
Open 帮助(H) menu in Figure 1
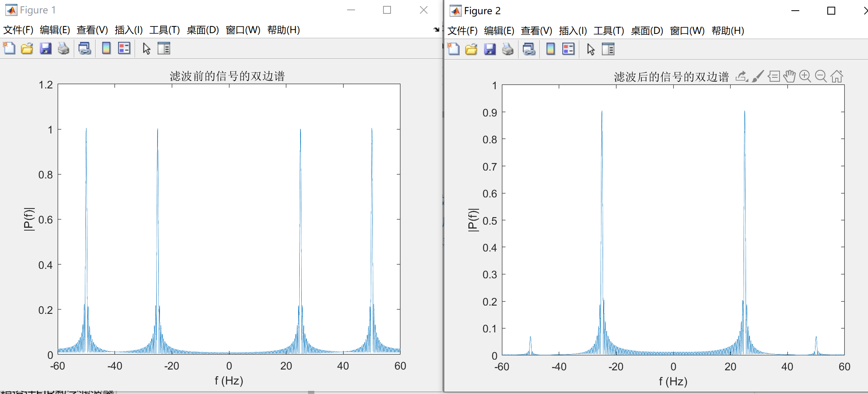coord(284,30)
